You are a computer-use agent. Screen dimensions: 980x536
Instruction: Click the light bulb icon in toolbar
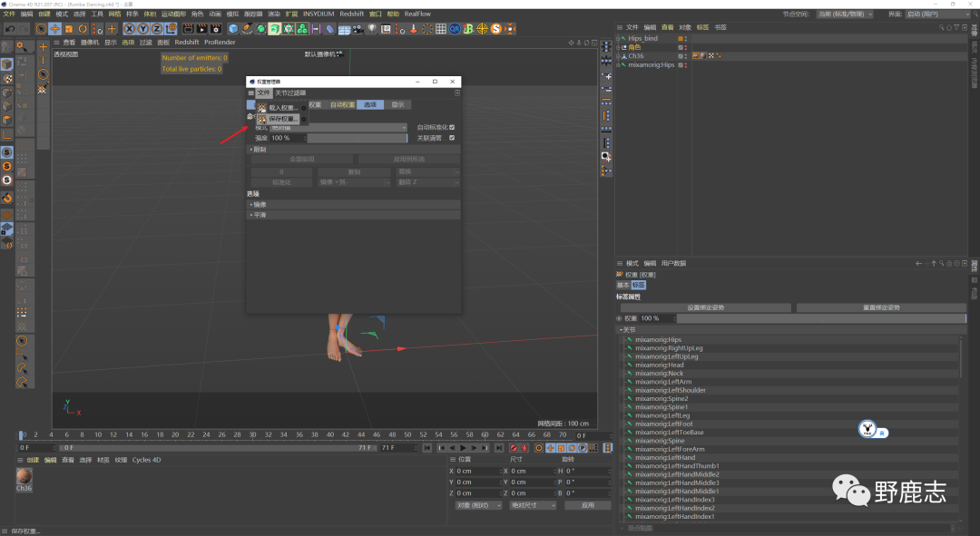[x=372, y=29]
